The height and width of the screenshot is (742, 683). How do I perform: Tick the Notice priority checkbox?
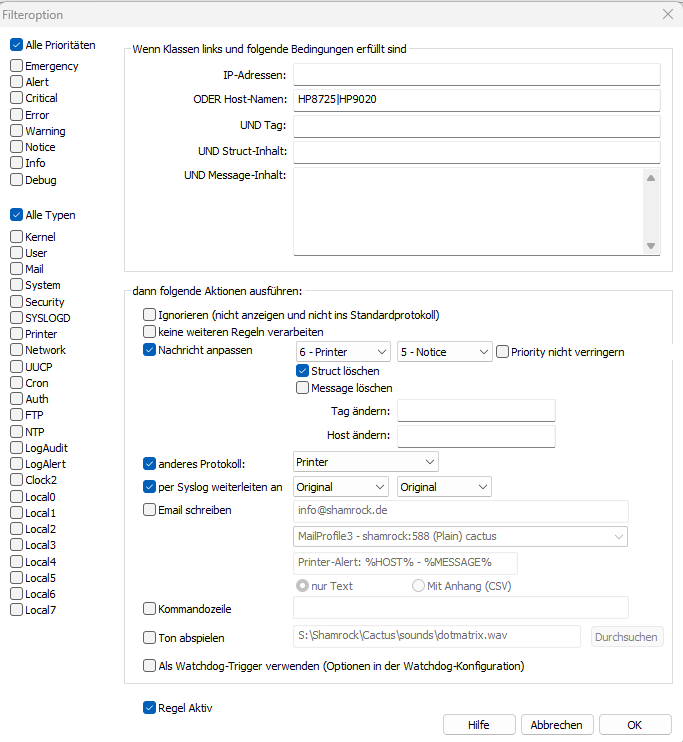click(17, 147)
